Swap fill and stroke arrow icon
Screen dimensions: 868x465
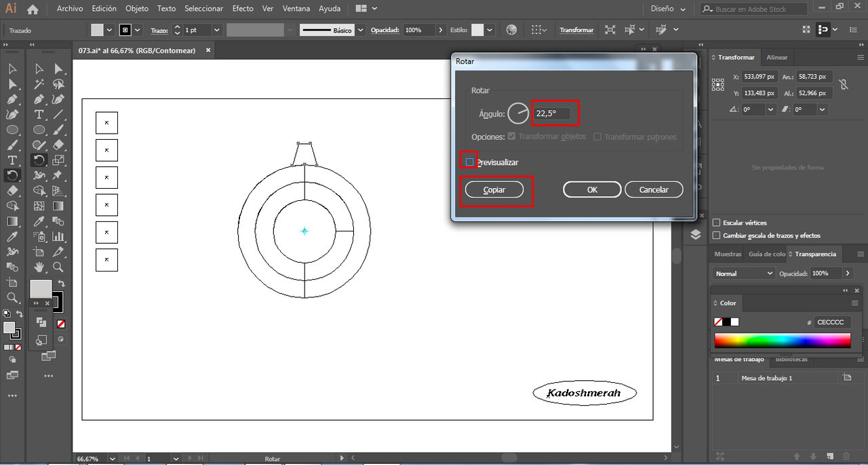(x=61, y=283)
